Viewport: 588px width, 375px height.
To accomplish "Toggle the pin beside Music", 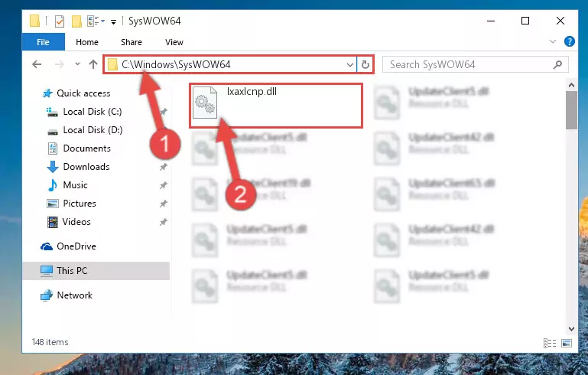I will (163, 185).
